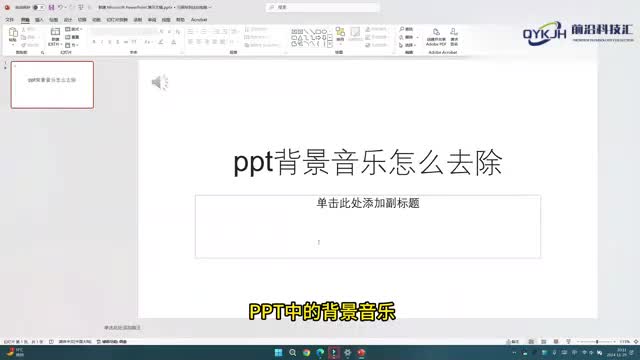Image resolution: width=640 pixels, height=360 pixels.
Task: Click the taskbar Search icon
Action: (293, 353)
